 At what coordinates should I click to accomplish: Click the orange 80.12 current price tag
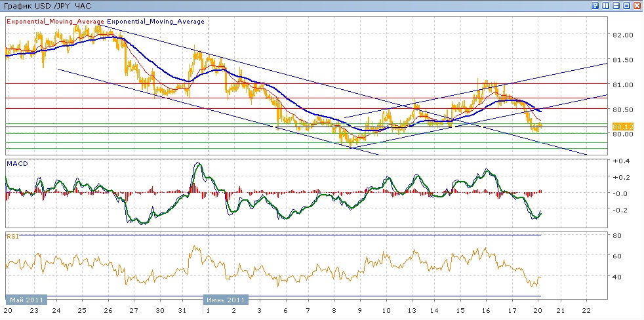click(x=622, y=126)
